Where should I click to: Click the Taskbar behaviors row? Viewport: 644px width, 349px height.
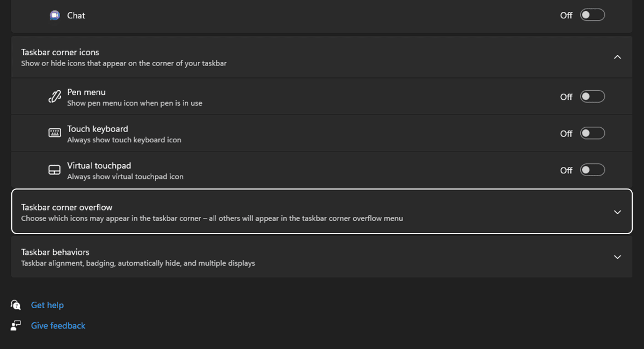[x=322, y=257]
